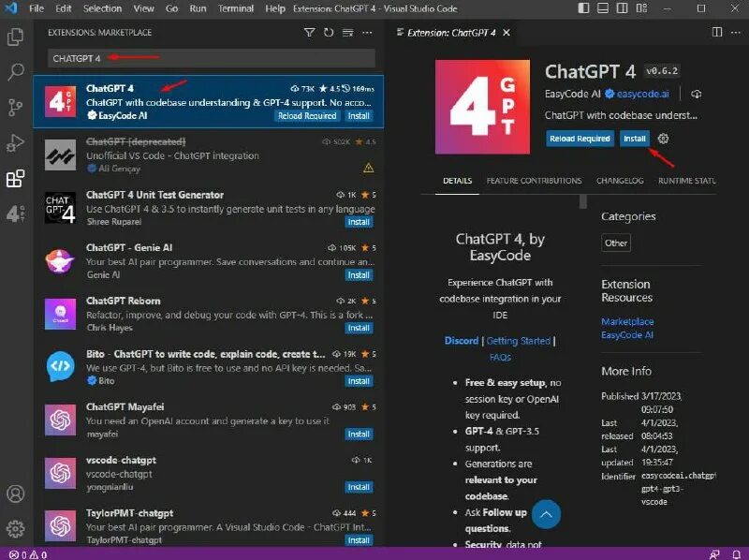749x560 pixels.
Task: Open the File menu
Action: pyautogui.click(x=37, y=8)
